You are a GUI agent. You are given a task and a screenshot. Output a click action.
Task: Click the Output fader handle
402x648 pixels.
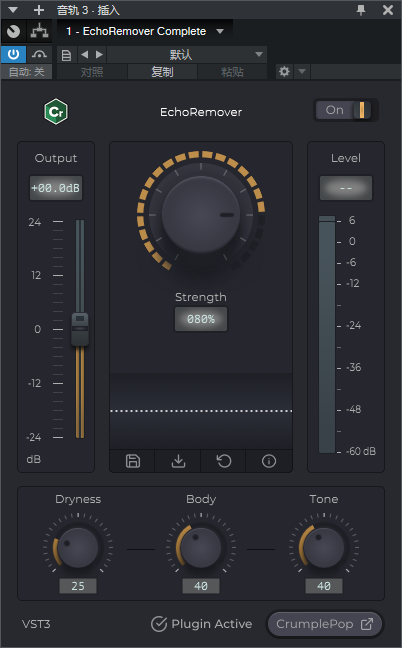click(x=80, y=329)
